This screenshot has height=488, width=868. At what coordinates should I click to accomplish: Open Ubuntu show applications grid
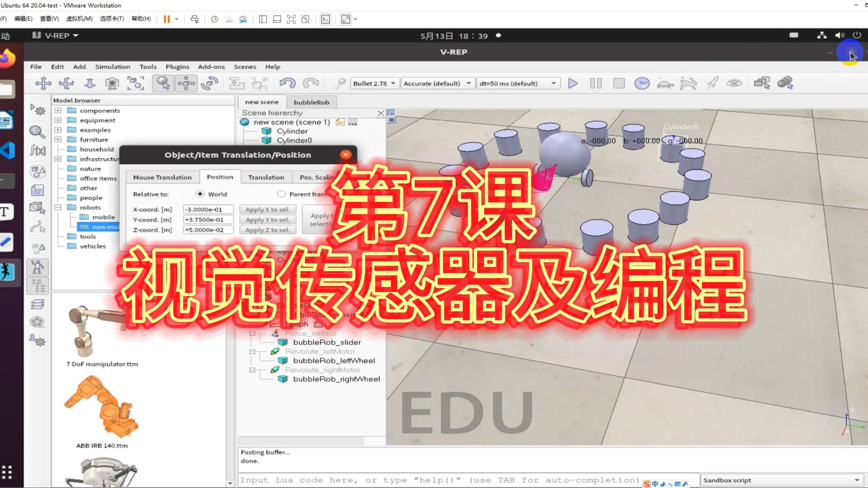coord(7,472)
